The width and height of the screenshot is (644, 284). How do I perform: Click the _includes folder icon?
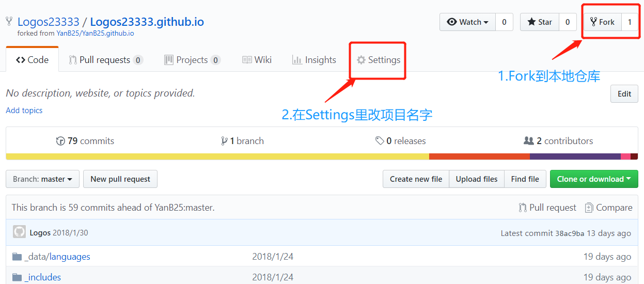click(x=17, y=277)
